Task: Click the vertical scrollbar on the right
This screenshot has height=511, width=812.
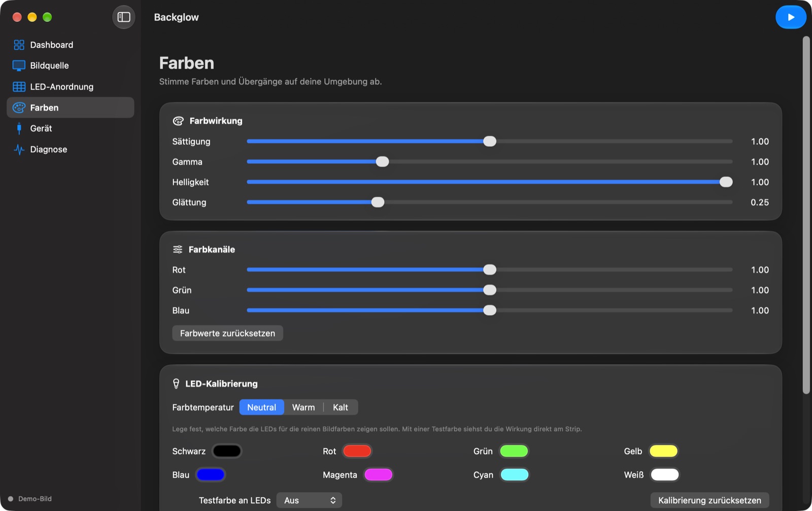Action: [x=806, y=215]
